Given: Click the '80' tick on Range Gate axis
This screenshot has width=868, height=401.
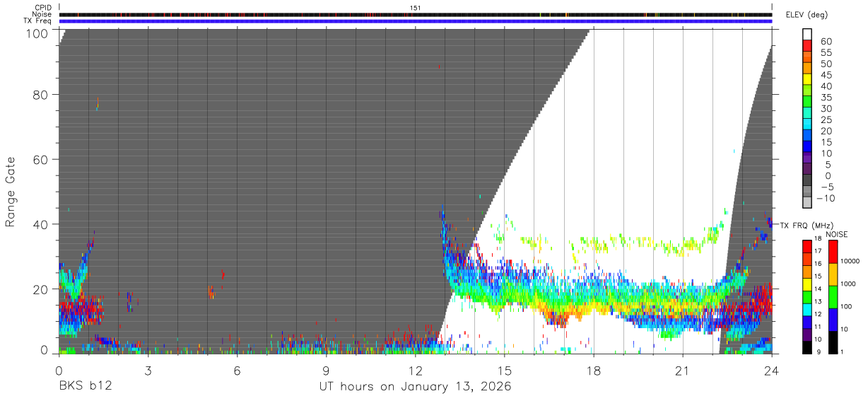Looking at the screenshot, I should [41, 94].
